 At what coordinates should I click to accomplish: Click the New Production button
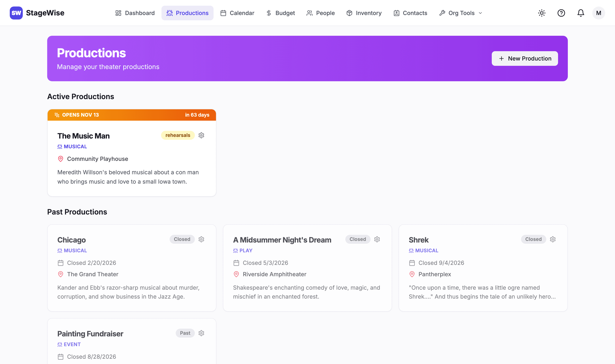click(525, 58)
